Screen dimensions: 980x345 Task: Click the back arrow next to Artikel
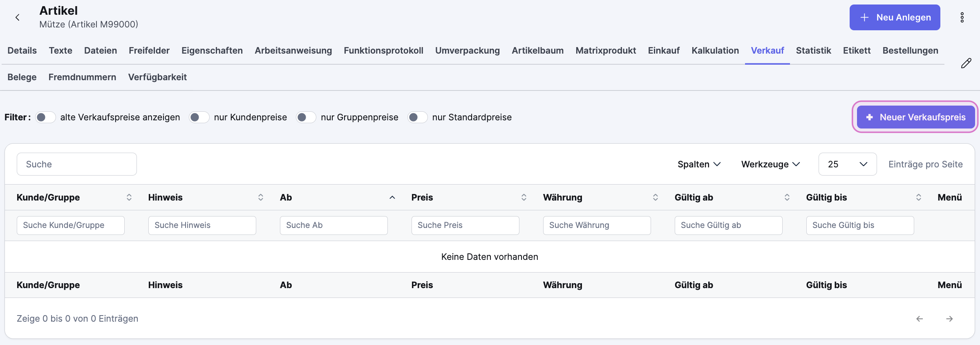point(17,17)
